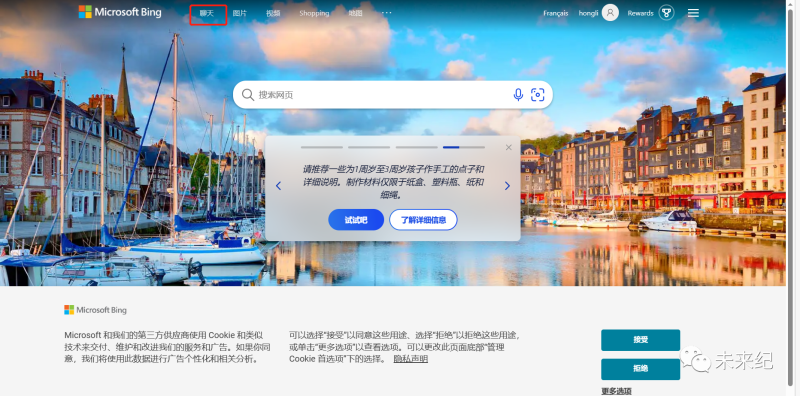800x396 pixels.
Task: Switch language to Français
Action: (x=556, y=13)
